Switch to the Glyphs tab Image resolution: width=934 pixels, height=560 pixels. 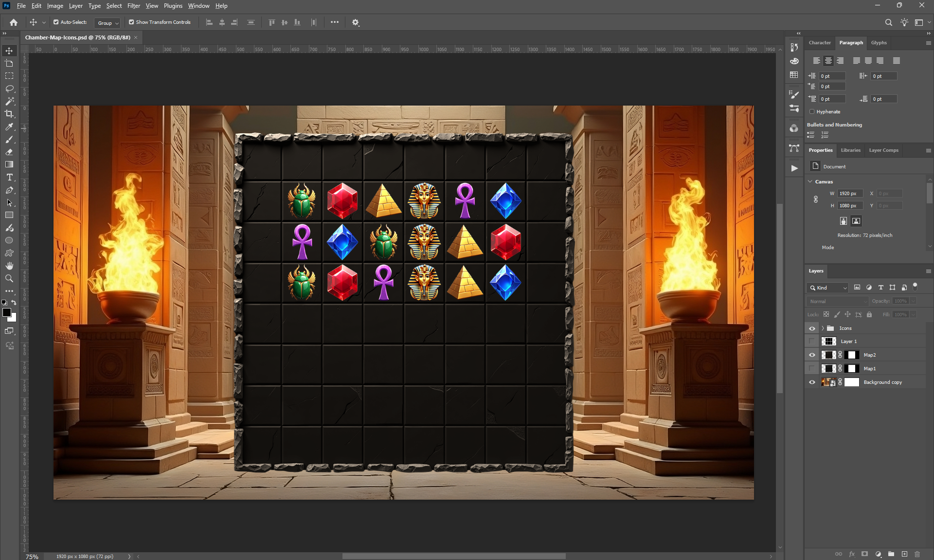(x=879, y=43)
